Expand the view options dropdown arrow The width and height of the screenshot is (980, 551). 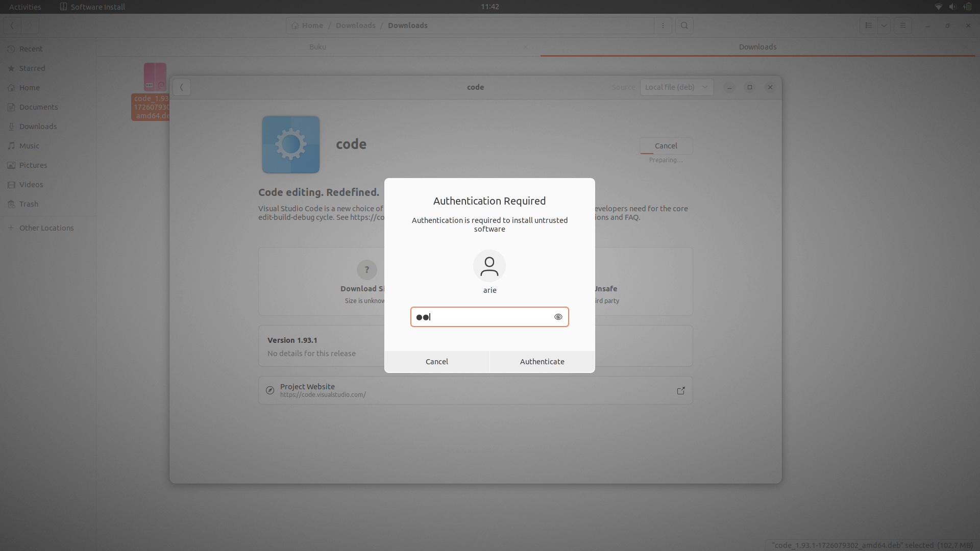tap(884, 26)
